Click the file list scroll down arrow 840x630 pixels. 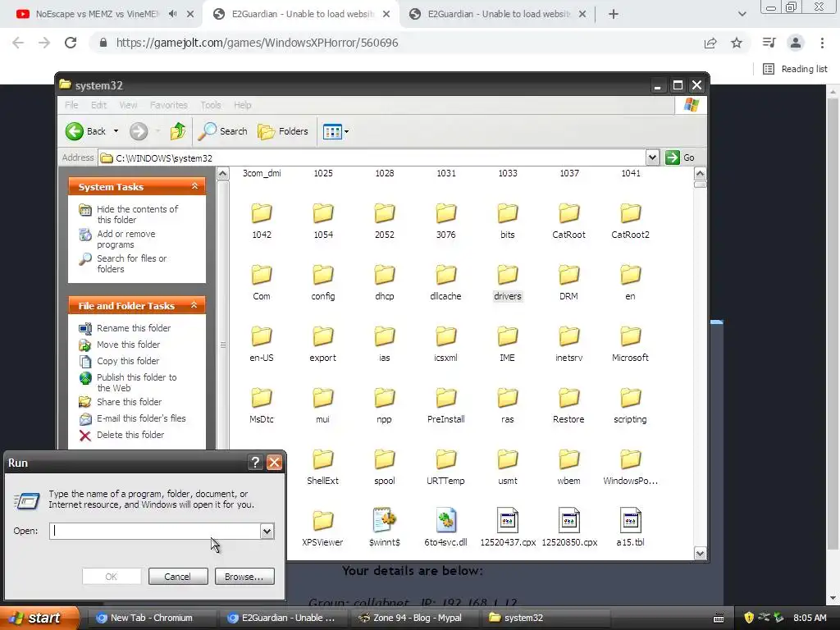tap(700, 553)
